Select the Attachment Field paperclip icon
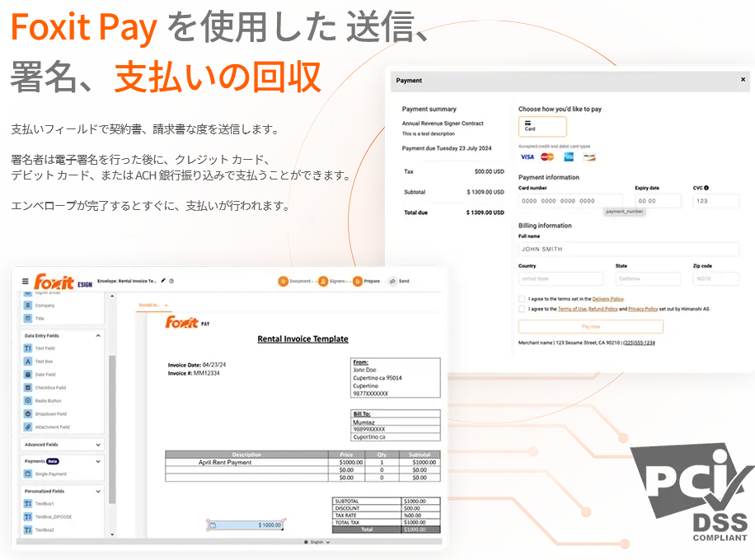Viewport: 755px width, 560px height. (28, 427)
